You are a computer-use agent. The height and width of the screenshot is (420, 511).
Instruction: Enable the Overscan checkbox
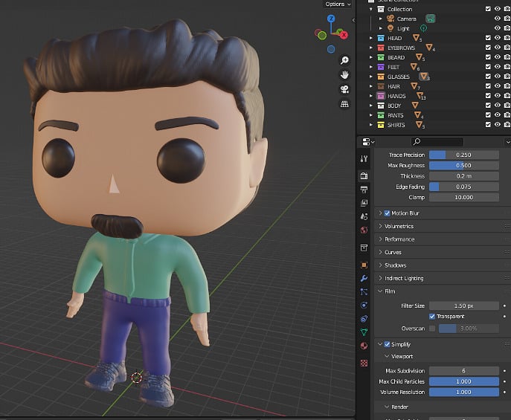(x=432, y=329)
